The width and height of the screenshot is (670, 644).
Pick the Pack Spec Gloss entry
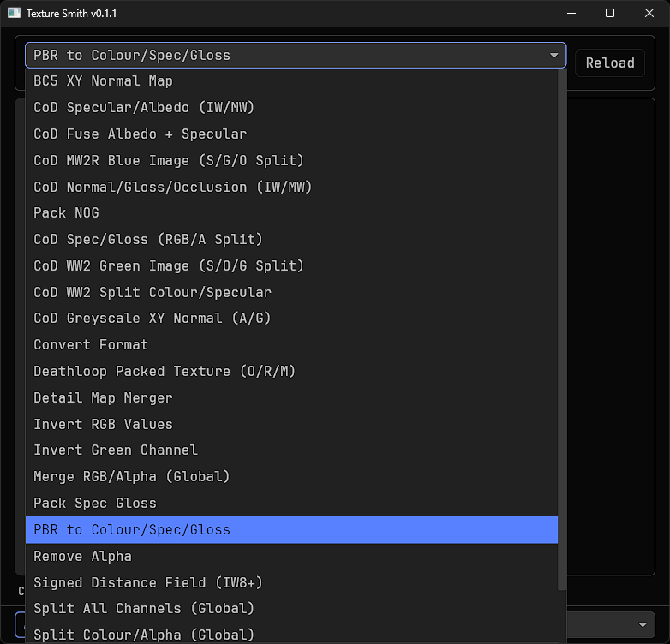[x=291, y=504]
